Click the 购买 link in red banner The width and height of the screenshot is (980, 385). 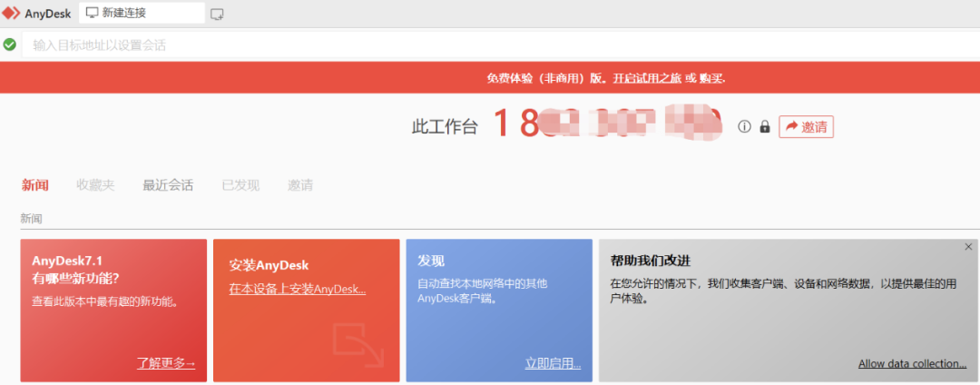(710, 79)
